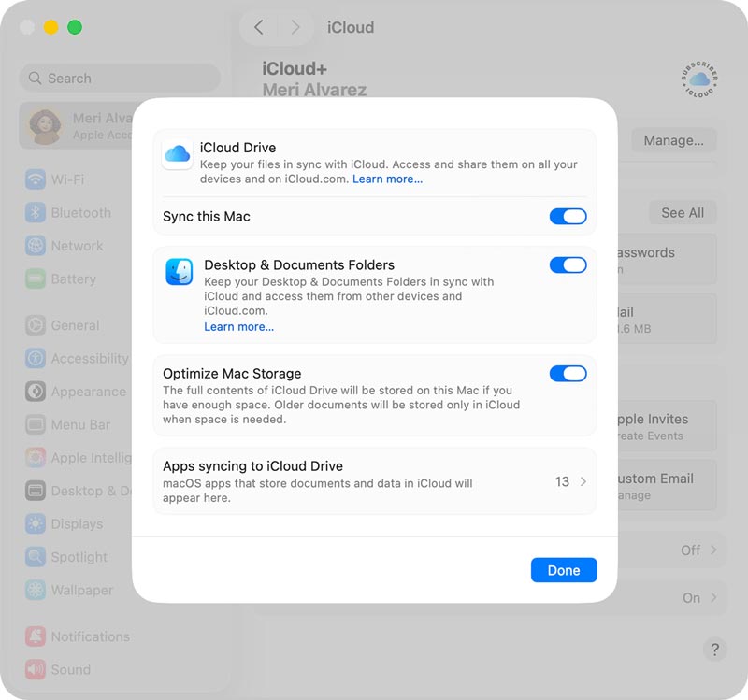Viewport: 748px width, 700px height.
Task: Expand Apps syncing to iCloud Drive chevron
Action: point(583,481)
